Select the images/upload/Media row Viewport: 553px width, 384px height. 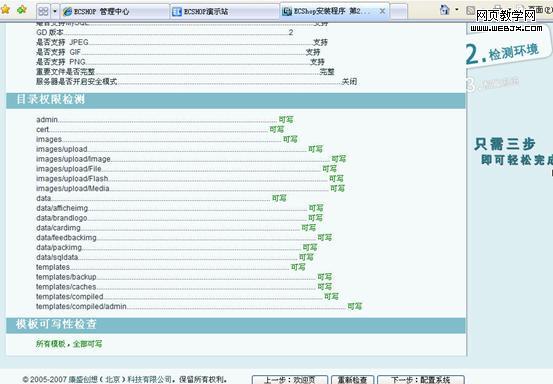[x=190, y=189]
